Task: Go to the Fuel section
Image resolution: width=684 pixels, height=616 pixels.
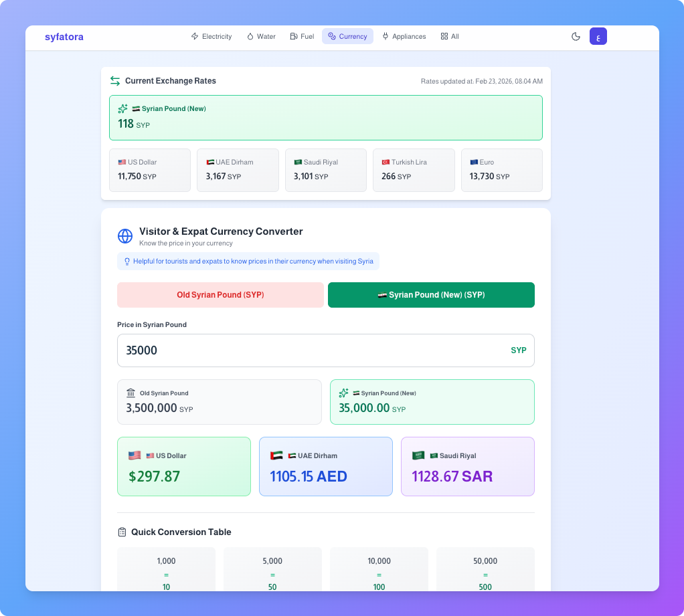Action: (x=302, y=37)
